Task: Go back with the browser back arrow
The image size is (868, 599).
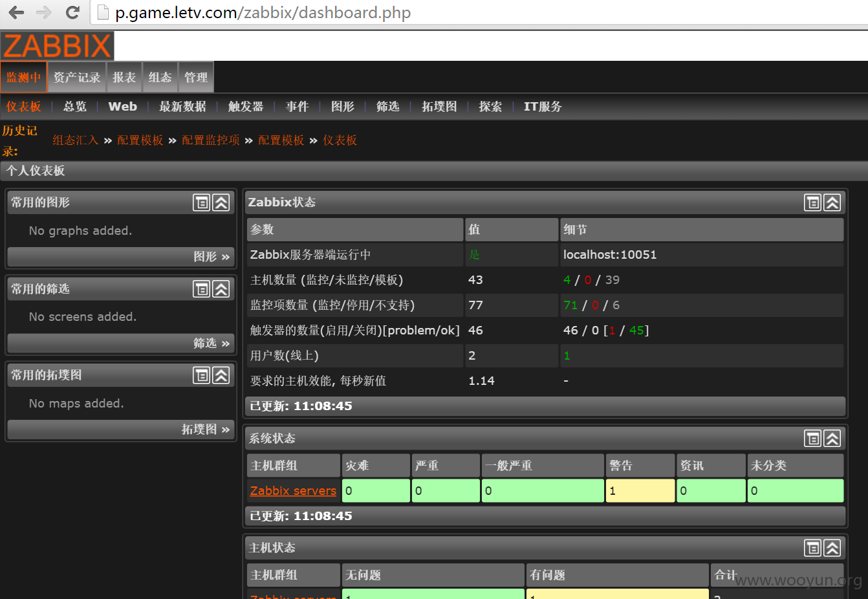Action: pos(16,12)
